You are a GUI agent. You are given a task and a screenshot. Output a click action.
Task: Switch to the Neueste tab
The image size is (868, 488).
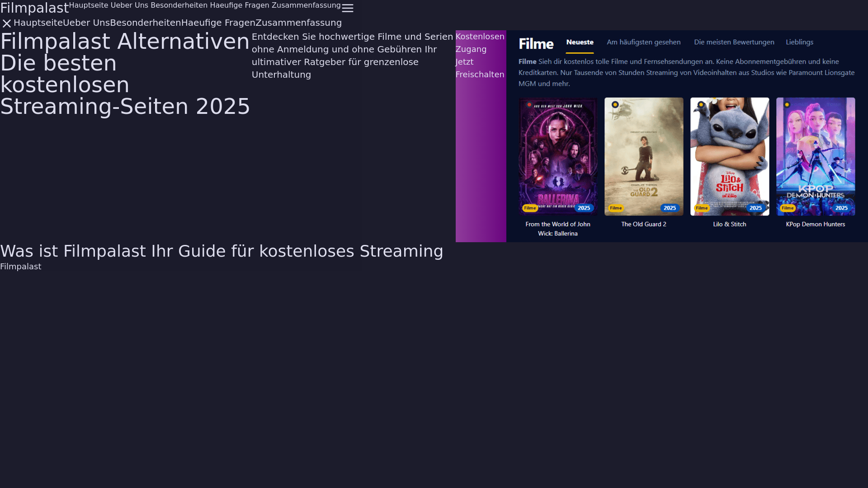[580, 42]
